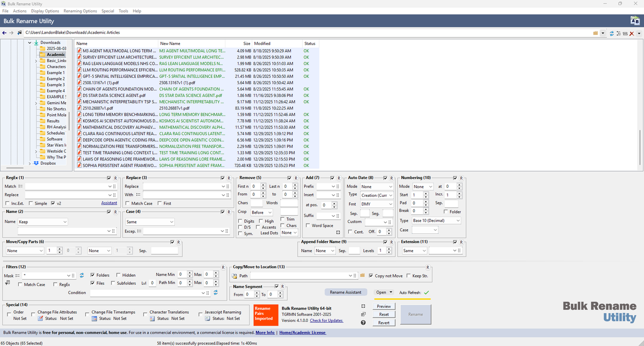Sort the file list by Size column

pos(247,43)
